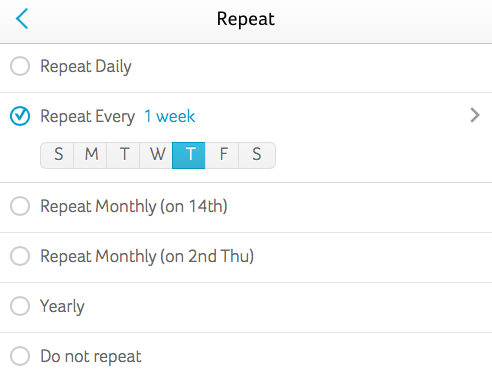Toggle Wednesday in the weekday selector
Image resolution: width=492 pixels, height=382 pixels.
click(156, 155)
